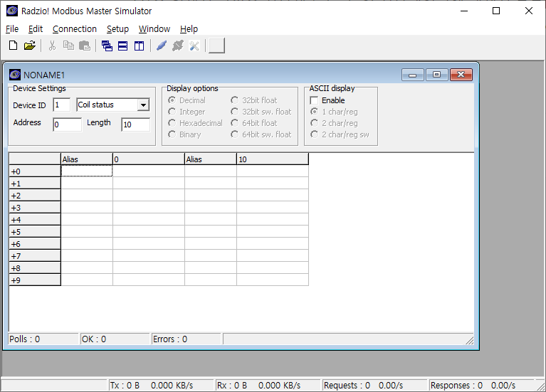Expand the Coil status dropdown arrow

pyautogui.click(x=143, y=105)
